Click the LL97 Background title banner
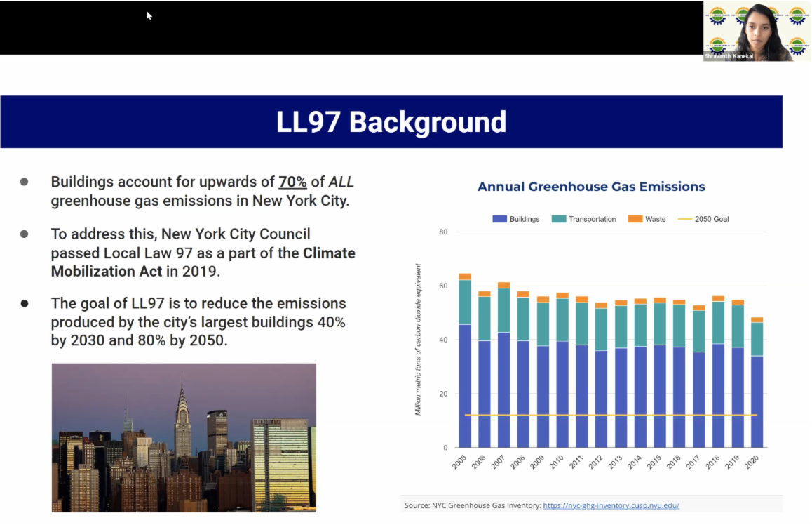 [x=391, y=121]
